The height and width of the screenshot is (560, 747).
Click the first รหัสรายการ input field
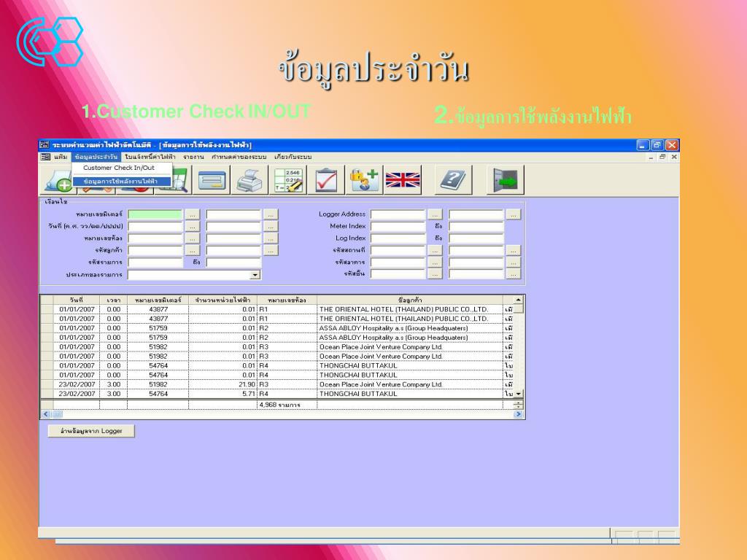pos(155,262)
